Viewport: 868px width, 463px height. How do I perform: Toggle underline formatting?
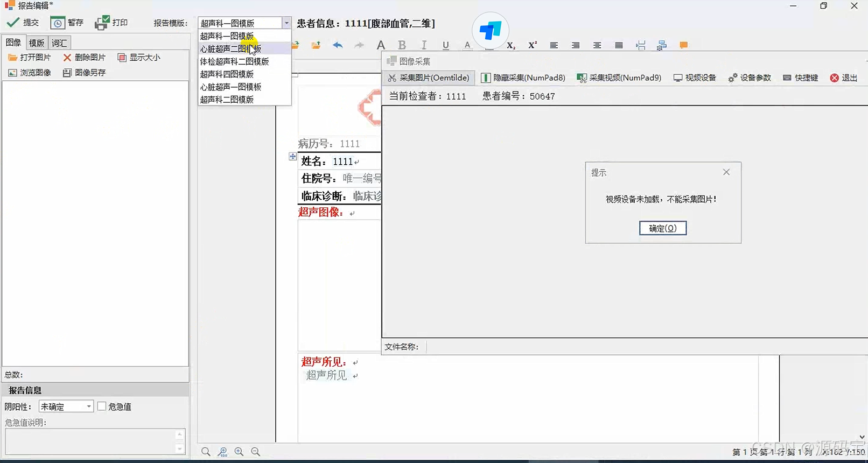click(445, 45)
